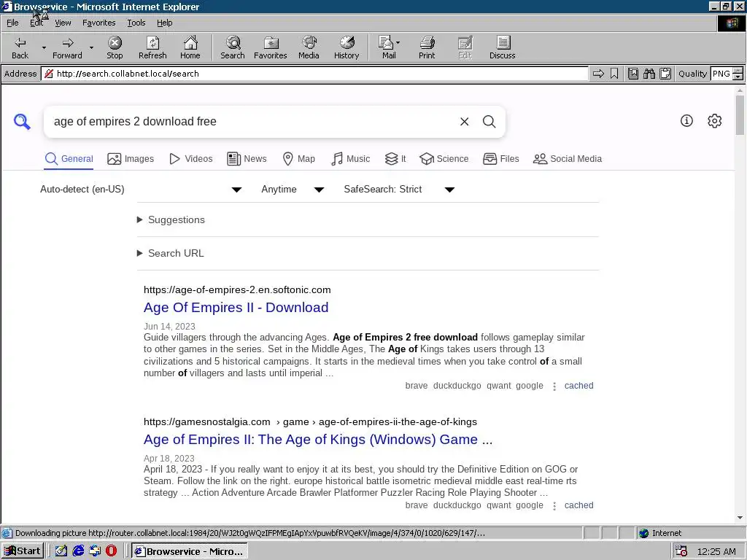This screenshot has height=560, width=747.
Task: Expand the Search URL section
Action: (171, 253)
